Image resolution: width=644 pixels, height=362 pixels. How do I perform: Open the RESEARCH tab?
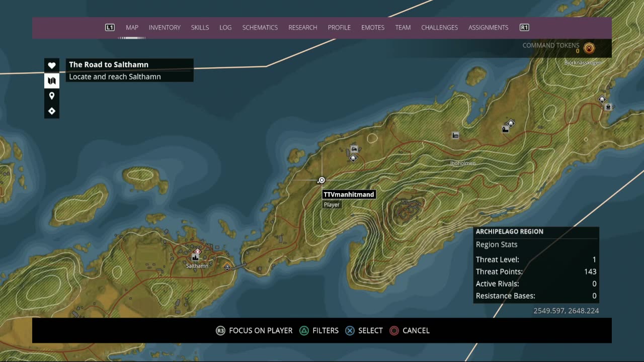[303, 28]
